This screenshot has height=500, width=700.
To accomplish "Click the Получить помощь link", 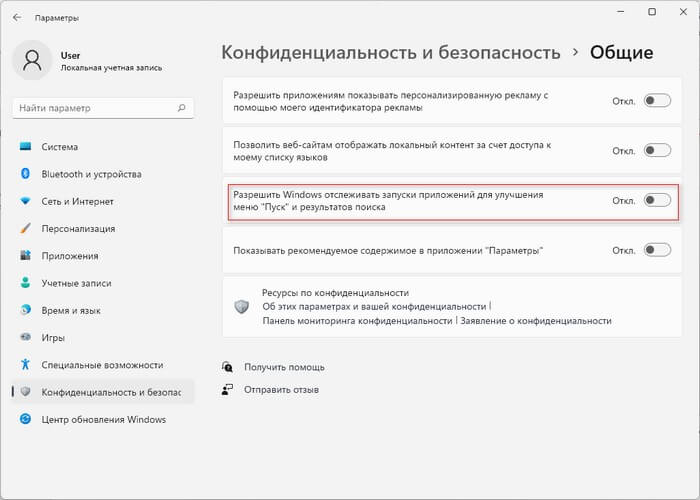I will (x=284, y=367).
